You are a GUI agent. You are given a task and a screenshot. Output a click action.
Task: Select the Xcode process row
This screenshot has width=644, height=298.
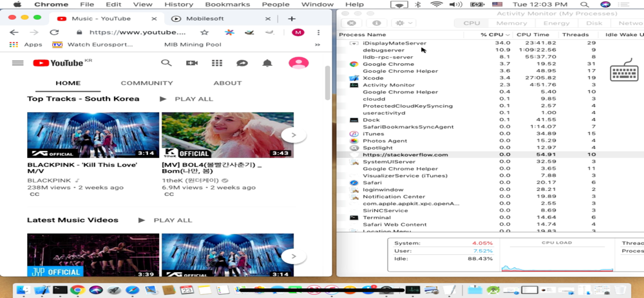(490, 78)
